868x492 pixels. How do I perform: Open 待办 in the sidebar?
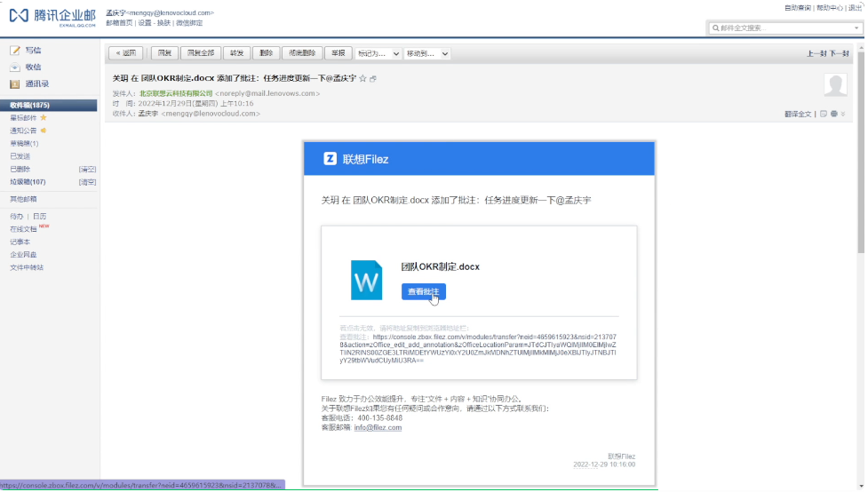(17, 217)
